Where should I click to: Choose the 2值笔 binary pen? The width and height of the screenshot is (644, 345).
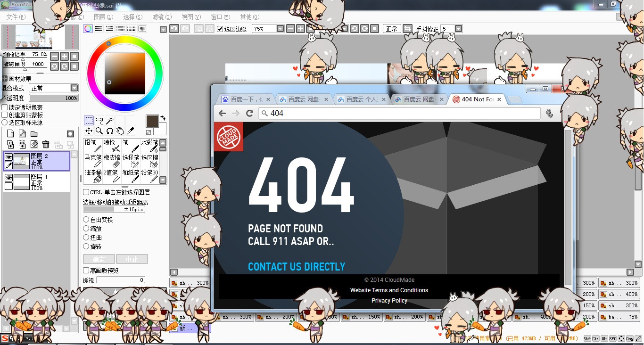coord(112,176)
